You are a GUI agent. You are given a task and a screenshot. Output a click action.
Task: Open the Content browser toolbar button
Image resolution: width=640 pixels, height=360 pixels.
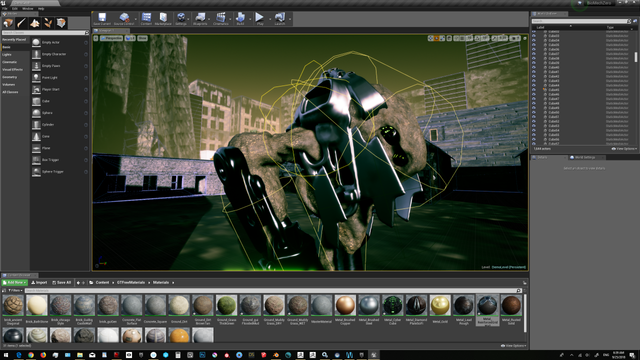(146, 19)
